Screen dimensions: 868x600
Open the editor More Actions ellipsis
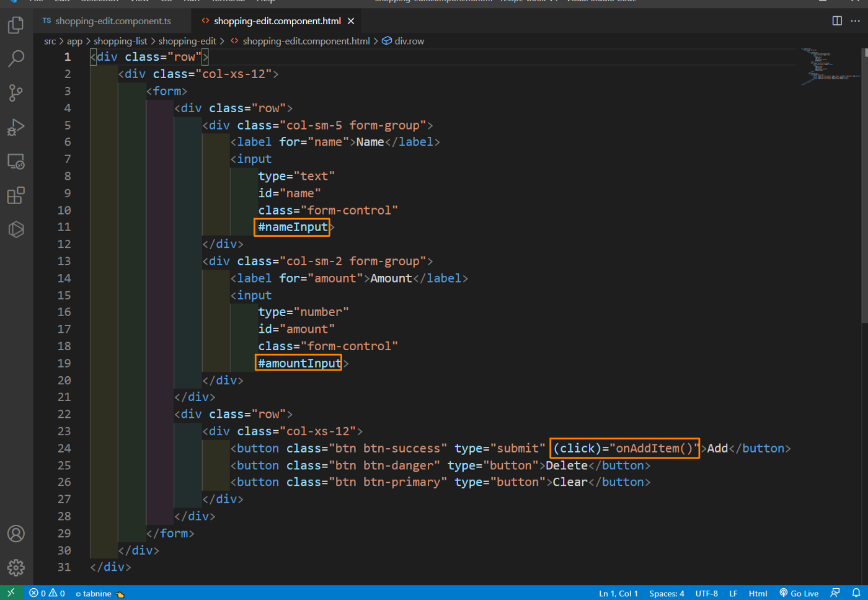pyautogui.click(x=856, y=21)
